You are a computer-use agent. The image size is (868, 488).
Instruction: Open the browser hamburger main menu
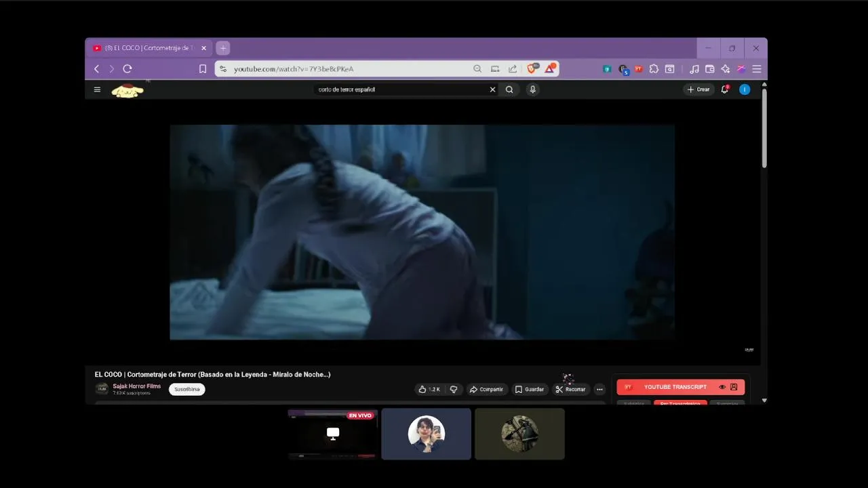757,68
